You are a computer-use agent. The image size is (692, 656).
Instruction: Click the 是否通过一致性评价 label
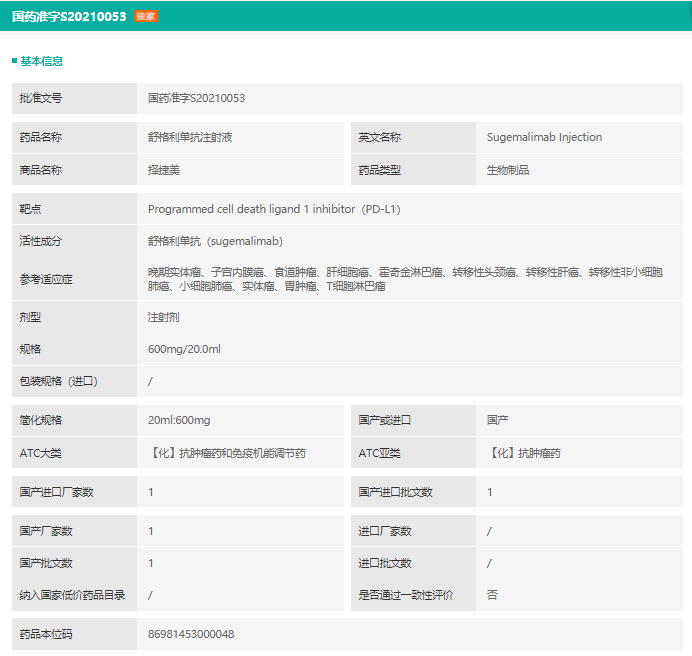pos(406,595)
